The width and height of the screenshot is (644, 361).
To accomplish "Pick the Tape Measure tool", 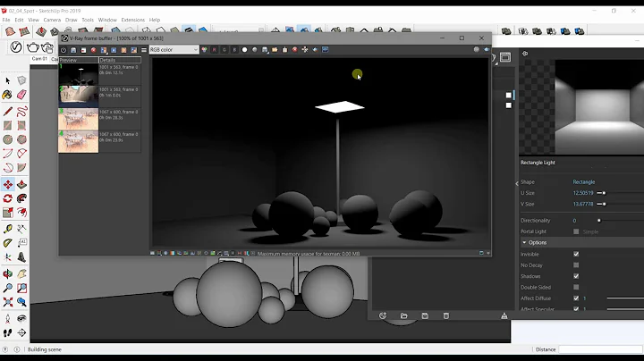I will click(x=8, y=229).
